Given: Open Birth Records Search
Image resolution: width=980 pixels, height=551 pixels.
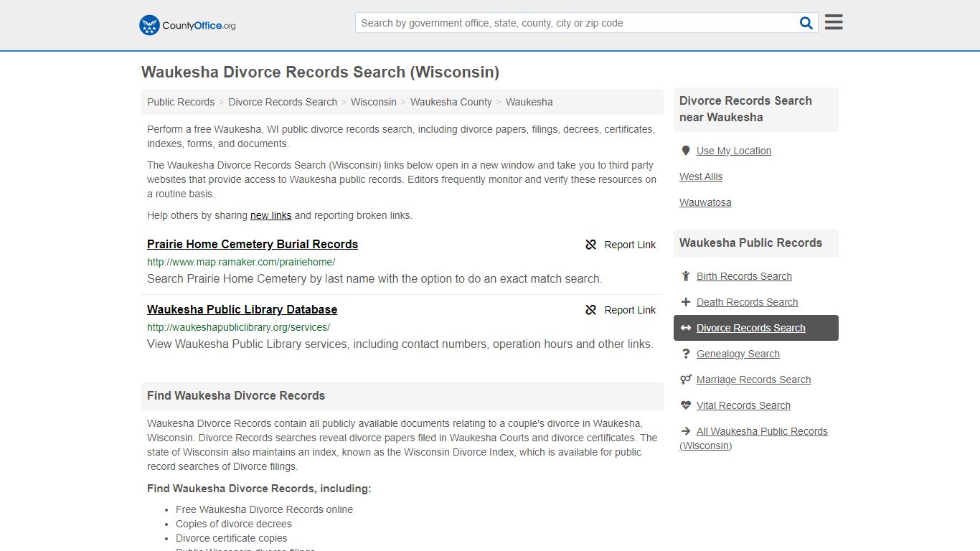Looking at the screenshot, I should point(744,276).
